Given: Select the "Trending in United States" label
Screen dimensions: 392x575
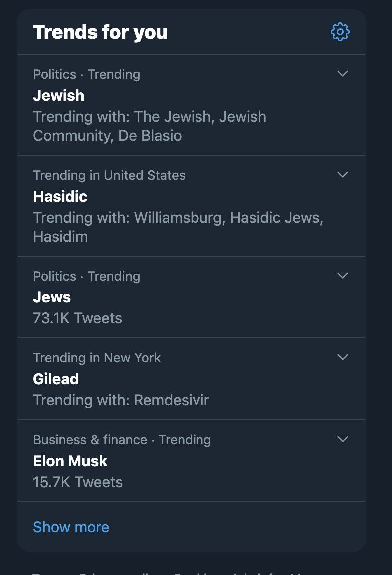Looking at the screenshot, I should click(109, 175).
